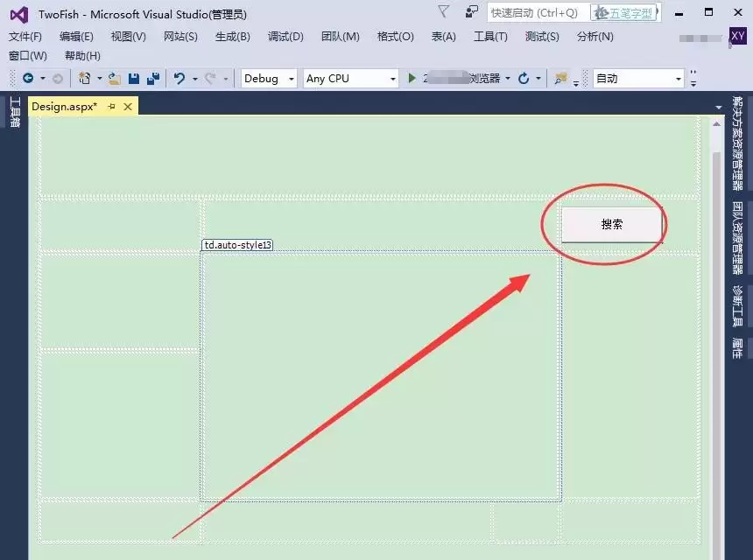Viewport: 753px width, 560px height.
Task: Click the send feedback icon
Action: (x=472, y=11)
